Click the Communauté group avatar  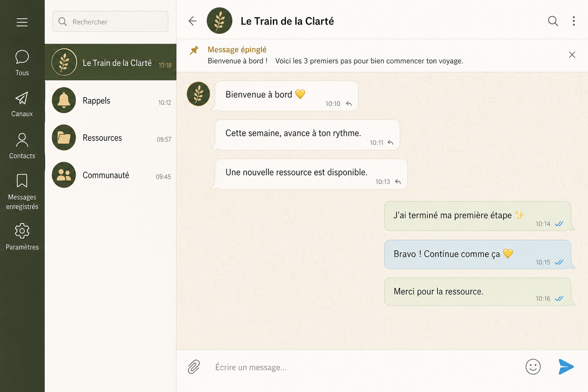click(x=64, y=175)
